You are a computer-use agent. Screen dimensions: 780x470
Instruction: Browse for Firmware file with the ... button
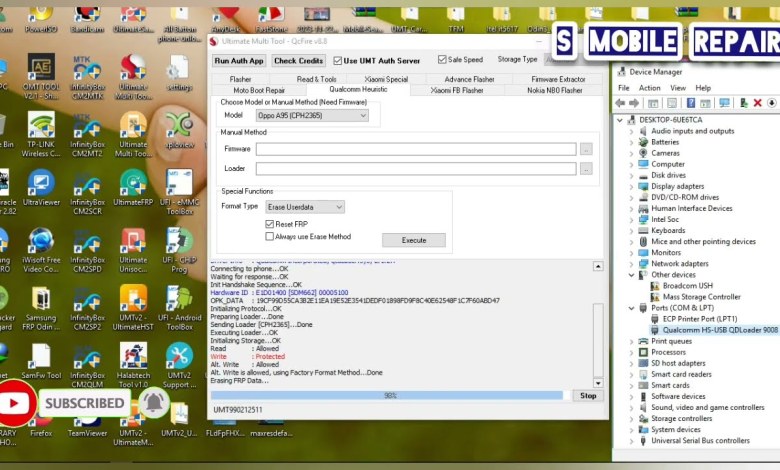(x=586, y=149)
